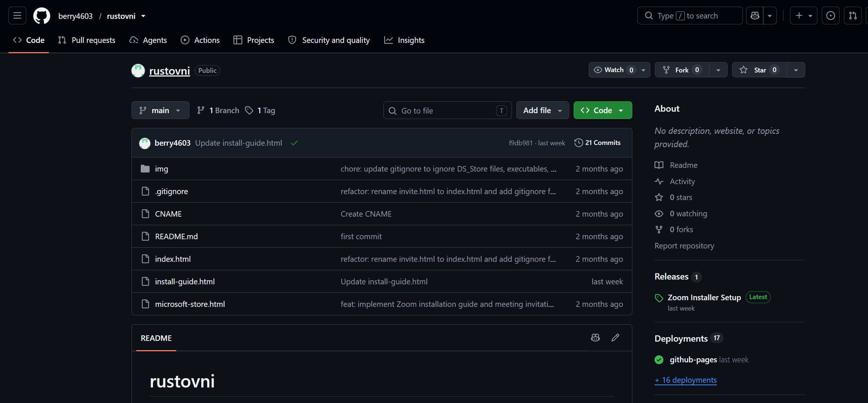Viewport: 868px width, 403px height.
Task: Switch to the Code tab
Action: [x=29, y=40]
